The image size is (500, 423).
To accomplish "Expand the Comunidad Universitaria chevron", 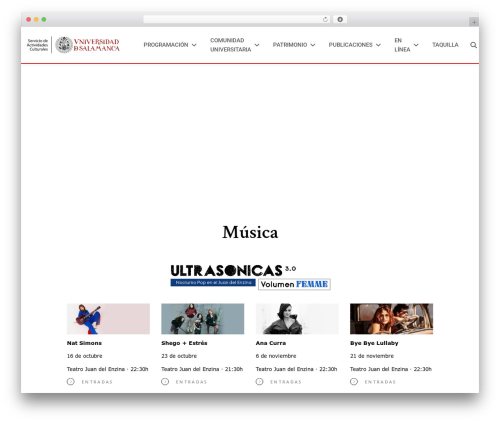I will click(x=257, y=45).
